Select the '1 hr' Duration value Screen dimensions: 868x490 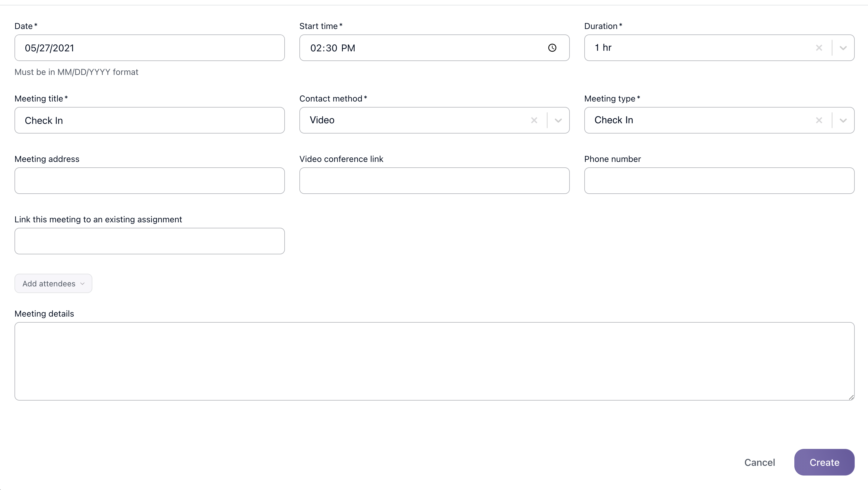coord(603,47)
